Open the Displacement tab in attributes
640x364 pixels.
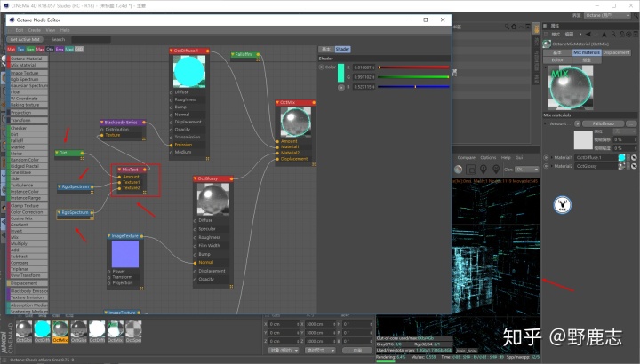[x=617, y=52]
